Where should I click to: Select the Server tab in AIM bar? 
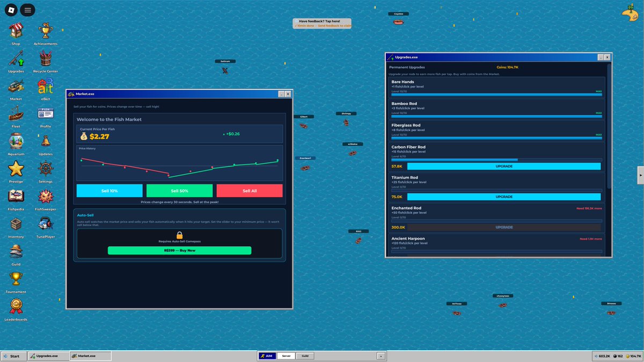point(286,356)
